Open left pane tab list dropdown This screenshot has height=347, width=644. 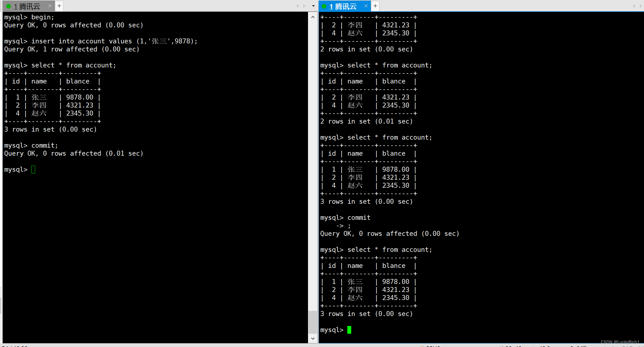[x=313, y=6]
